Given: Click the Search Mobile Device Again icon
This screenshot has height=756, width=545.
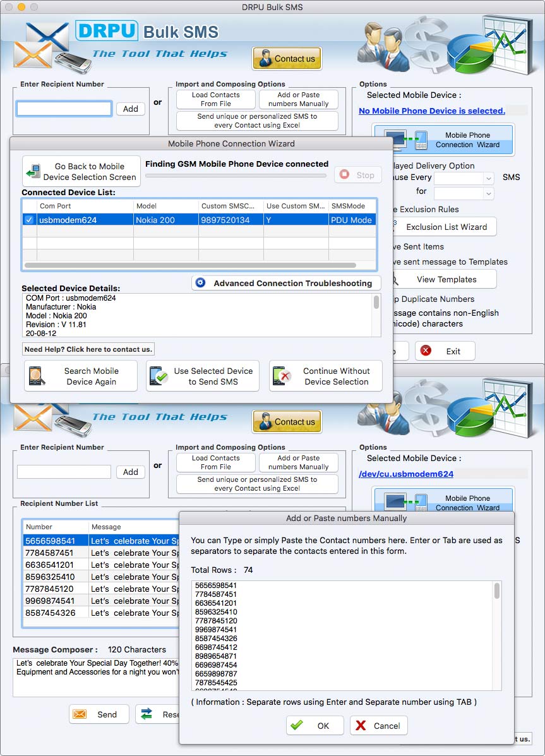Looking at the screenshot, I should pos(35,375).
